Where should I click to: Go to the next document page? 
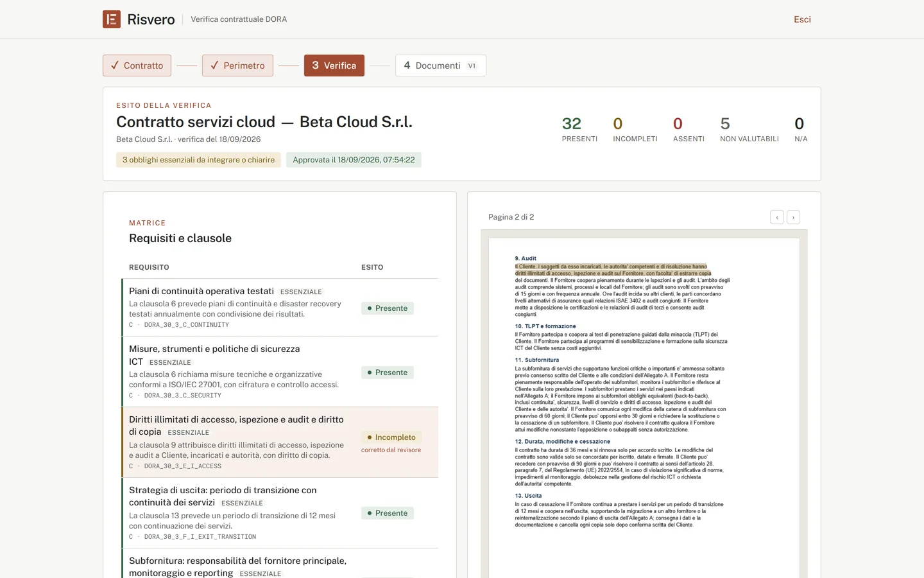[794, 217]
